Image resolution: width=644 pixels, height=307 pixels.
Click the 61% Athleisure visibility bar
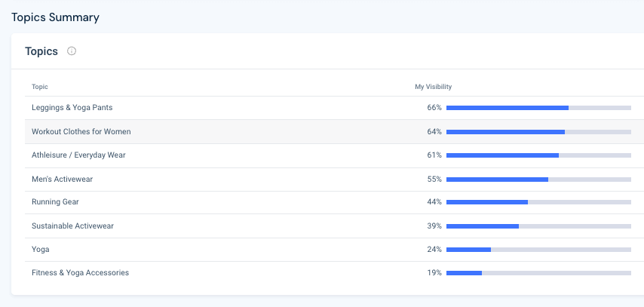538,155
